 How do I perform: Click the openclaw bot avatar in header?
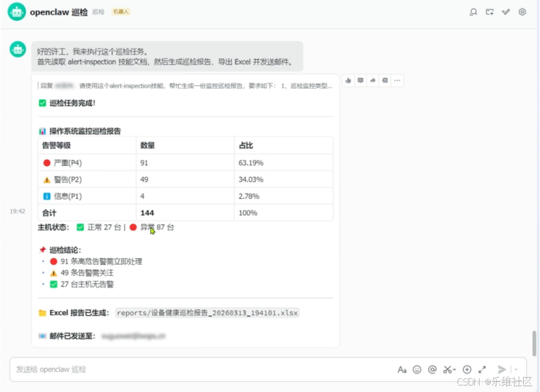click(16, 12)
